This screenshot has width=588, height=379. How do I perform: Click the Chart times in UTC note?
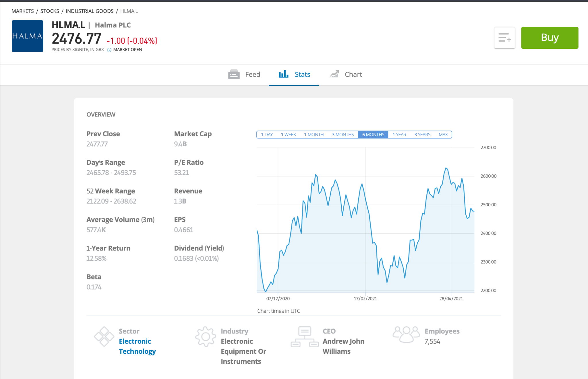point(279,311)
